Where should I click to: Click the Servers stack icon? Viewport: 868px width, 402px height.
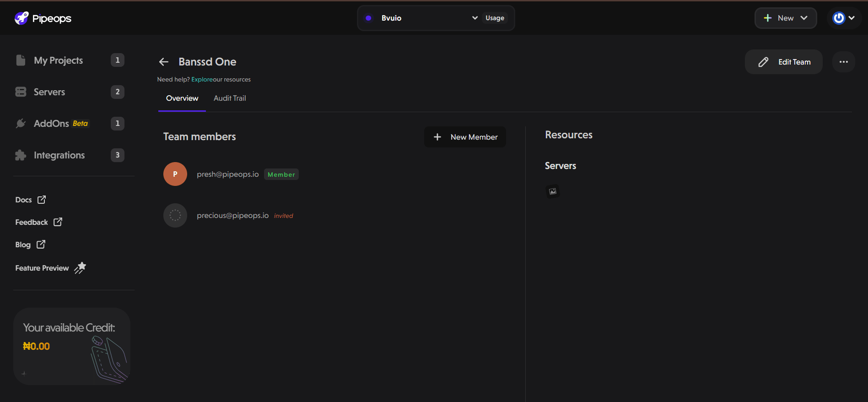tap(21, 92)
